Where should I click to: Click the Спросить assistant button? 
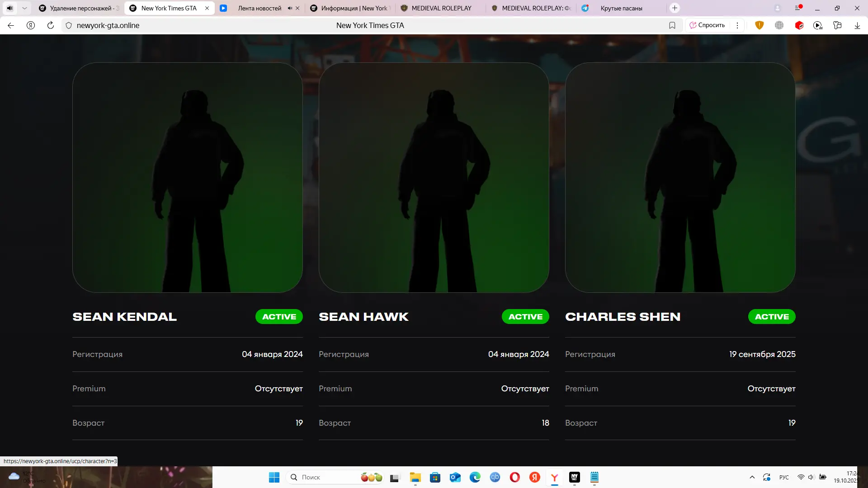coord(708,25)
